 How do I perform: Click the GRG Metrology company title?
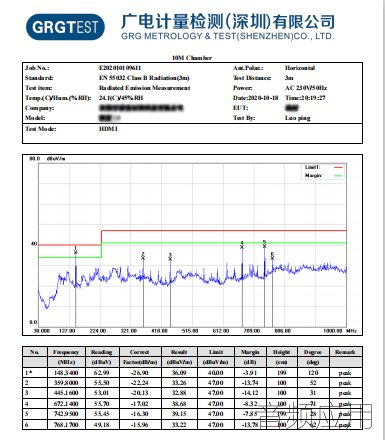pyautogui.click(x=228, y=27)
